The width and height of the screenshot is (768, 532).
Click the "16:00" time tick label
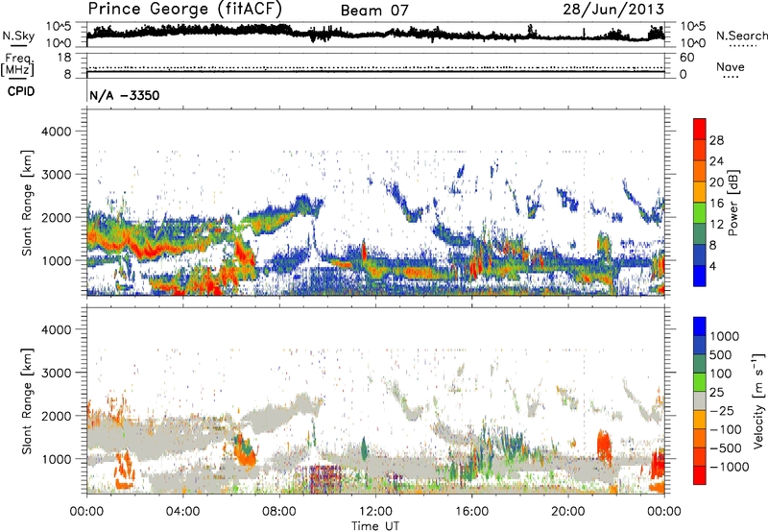[471, 512]
